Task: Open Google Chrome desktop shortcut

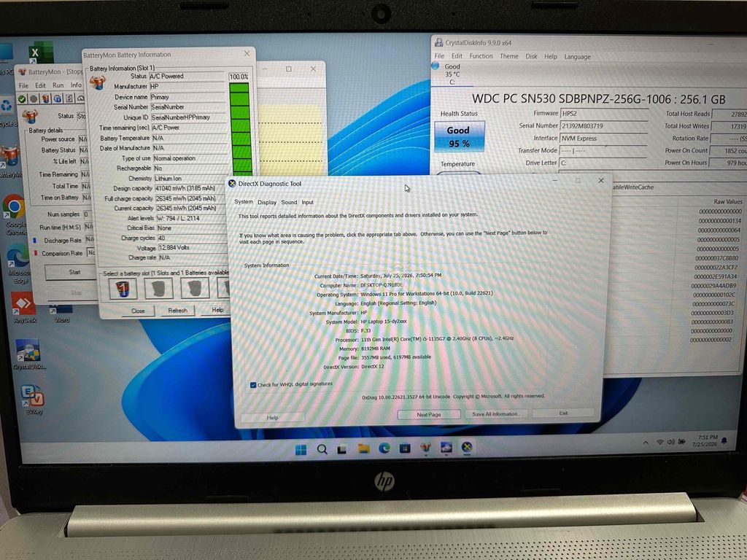Action: 15,214
